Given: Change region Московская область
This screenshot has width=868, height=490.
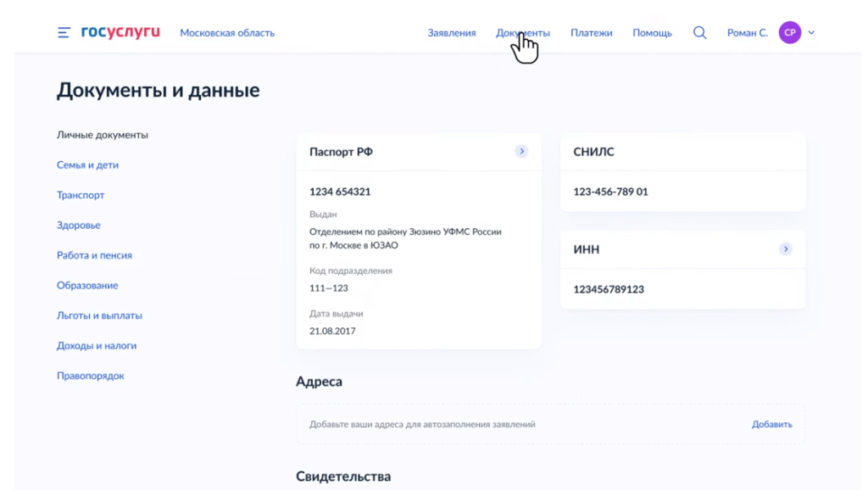Looking at the screenshot, I should pos(227,33).
